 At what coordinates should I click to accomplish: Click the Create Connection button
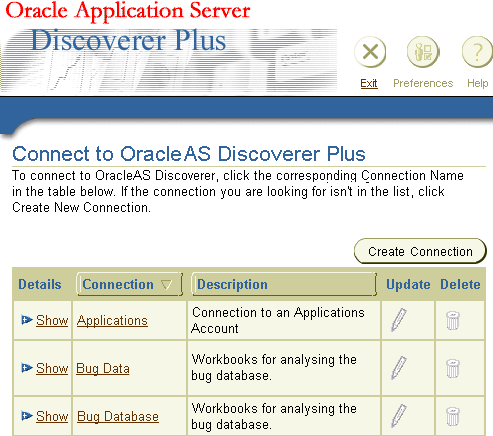coord(420,251)
